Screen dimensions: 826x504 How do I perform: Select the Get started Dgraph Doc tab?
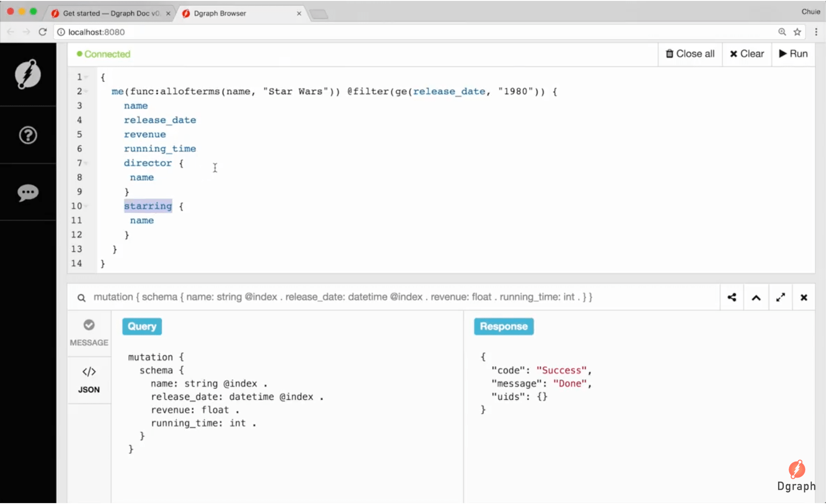111,13
